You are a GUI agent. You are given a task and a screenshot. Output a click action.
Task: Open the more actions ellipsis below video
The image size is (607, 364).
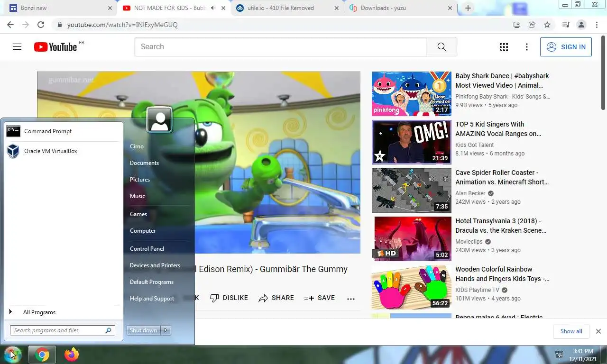[x=351, y=299]
